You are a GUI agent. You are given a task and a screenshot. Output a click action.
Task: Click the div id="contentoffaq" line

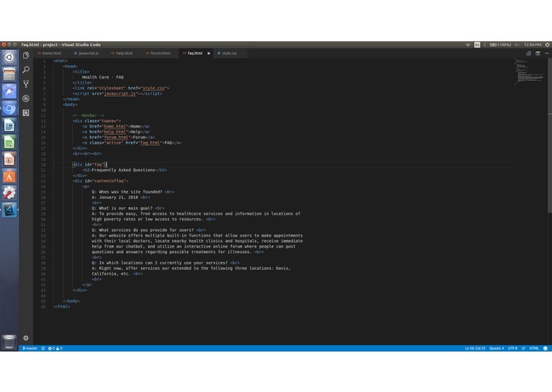pyautogui.click(x=100, y=181)
